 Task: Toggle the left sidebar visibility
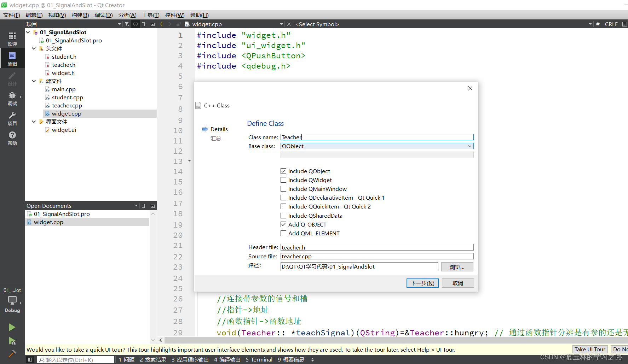click(30, 359)
